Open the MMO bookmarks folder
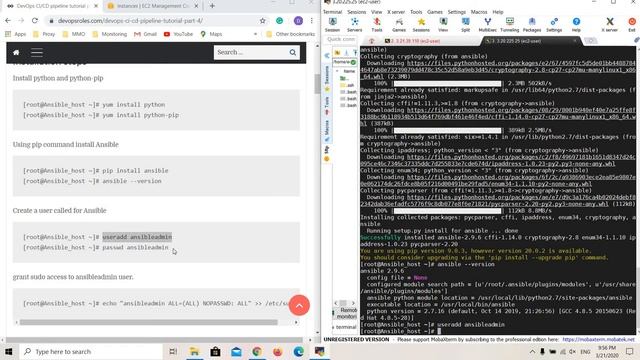The width and height of the screenshot is (640, 360). click(73, 34)
